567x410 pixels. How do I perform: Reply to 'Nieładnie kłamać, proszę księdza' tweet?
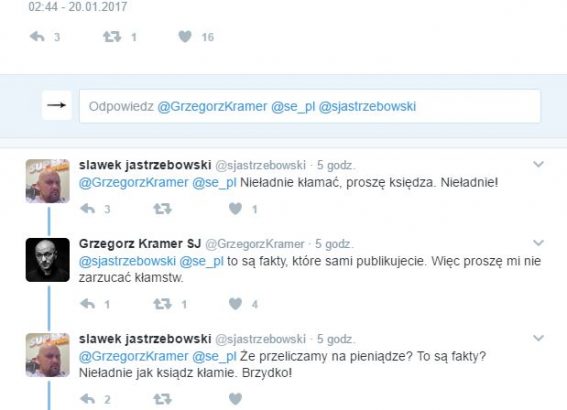(88, 209)
